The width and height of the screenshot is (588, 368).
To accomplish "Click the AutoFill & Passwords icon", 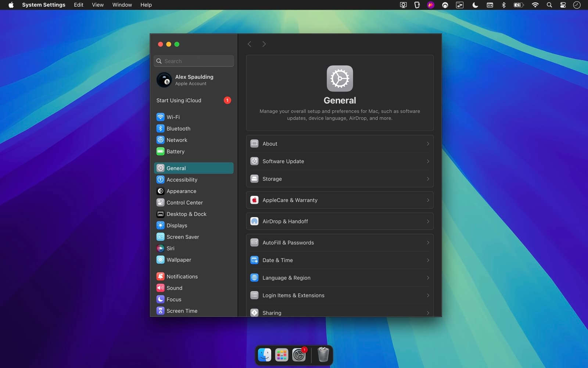I will coord(254,243).
